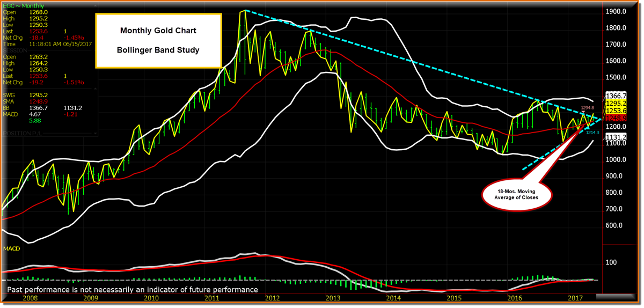Click the past performance disclaimer text

pos(133,289)
